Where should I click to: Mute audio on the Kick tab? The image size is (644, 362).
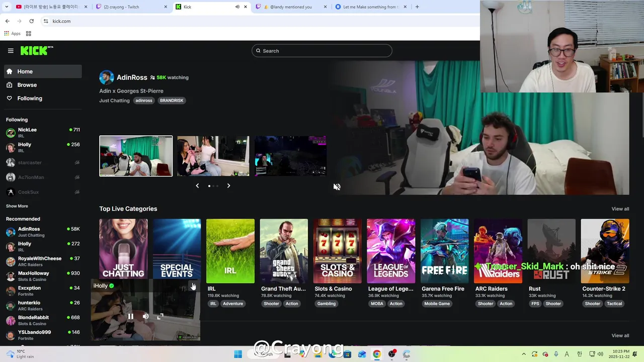coord(237,7)
